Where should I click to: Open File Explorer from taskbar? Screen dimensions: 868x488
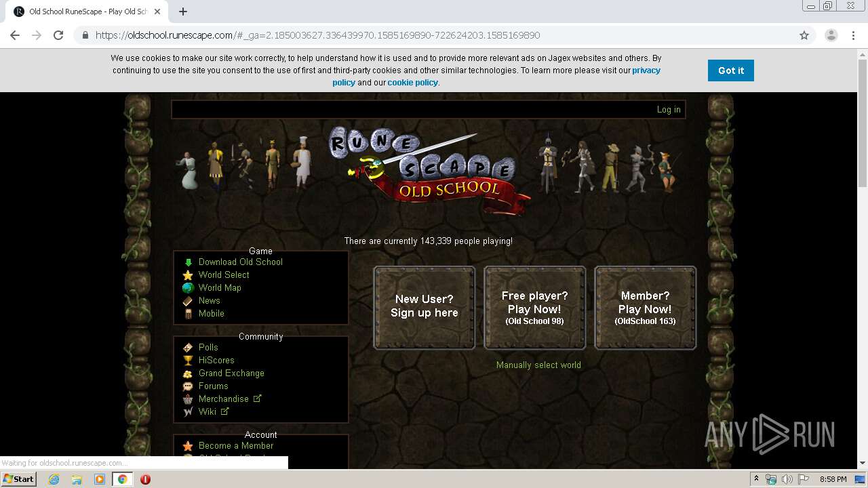[x=77, y=479]
